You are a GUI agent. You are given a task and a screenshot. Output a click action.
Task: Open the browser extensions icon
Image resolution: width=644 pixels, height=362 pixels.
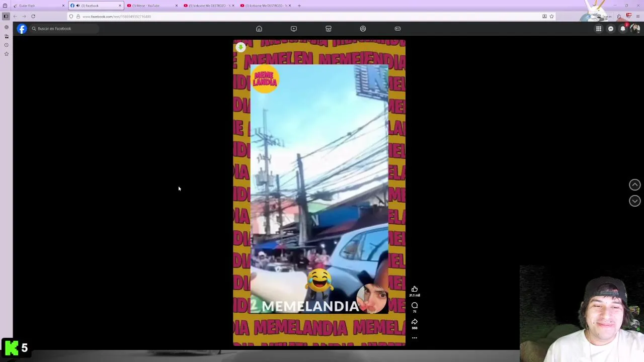(x=619, y=17)
